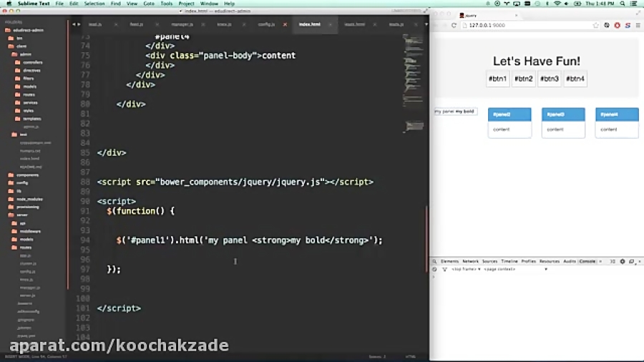Expand the bin folder in sidebar
644x362 pixels.
coord(15,38)
